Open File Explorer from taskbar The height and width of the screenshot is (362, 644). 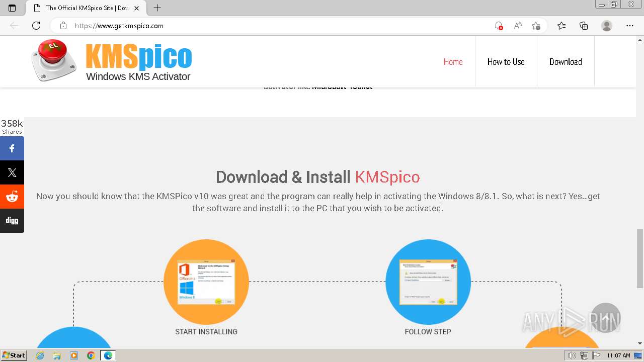click(x=57, y=355)
